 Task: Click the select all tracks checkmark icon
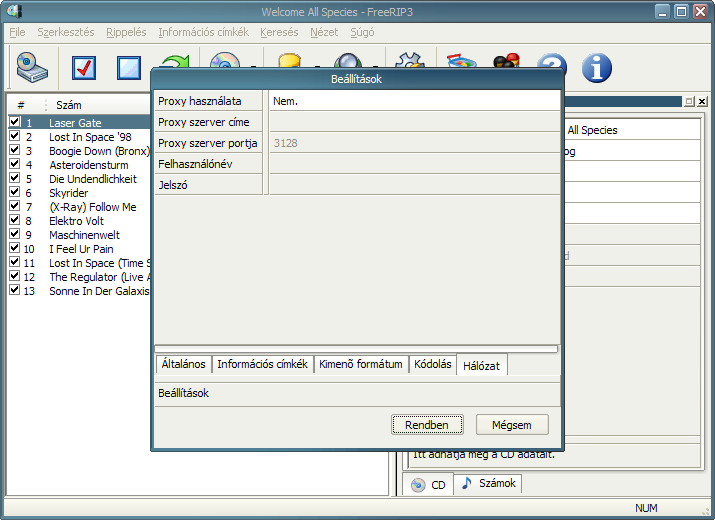tap(84, 68)
